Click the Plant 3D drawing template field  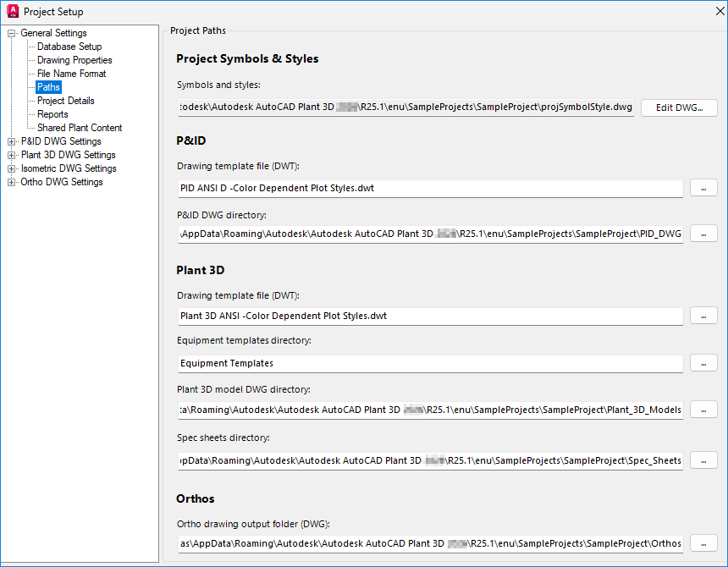tap(430, 316)
